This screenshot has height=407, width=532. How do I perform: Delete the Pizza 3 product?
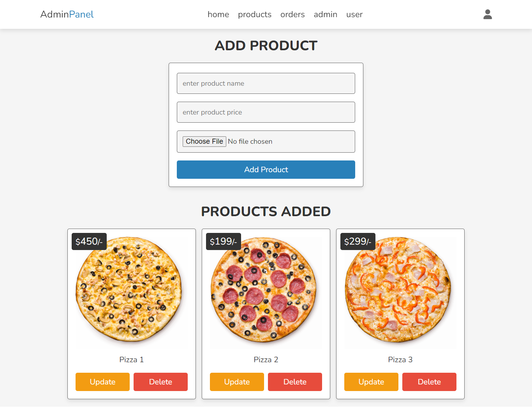click(x=429, y=382)
